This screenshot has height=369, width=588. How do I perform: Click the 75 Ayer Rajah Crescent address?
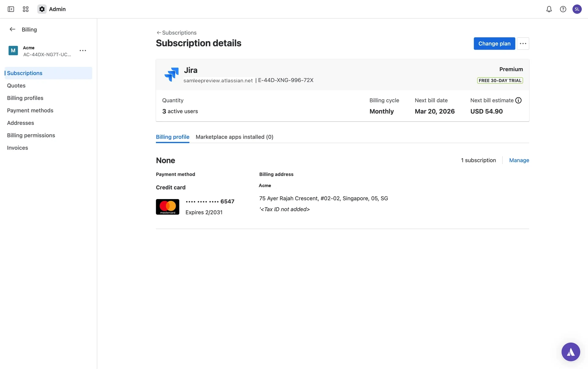click(x=323, y=198)
